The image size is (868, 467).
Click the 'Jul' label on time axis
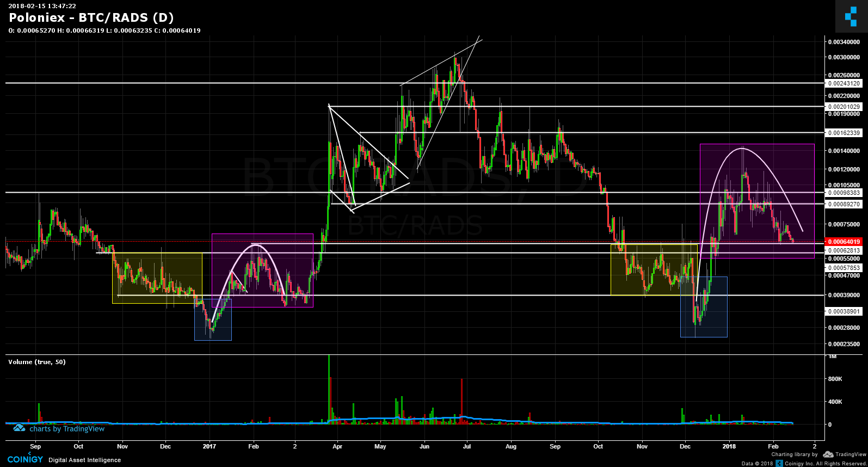pyautogui.click(x=467, y=446)
